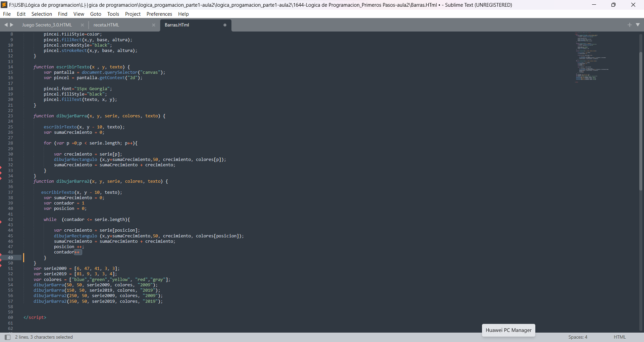
Task: Click the 'posicion ++;' line
Action: [x=69, y=247]
